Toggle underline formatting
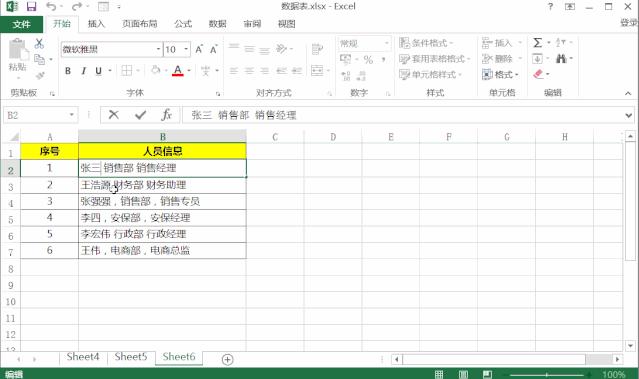Image resolution: width=639 pixels, height=379 pixels. [98, 71]
